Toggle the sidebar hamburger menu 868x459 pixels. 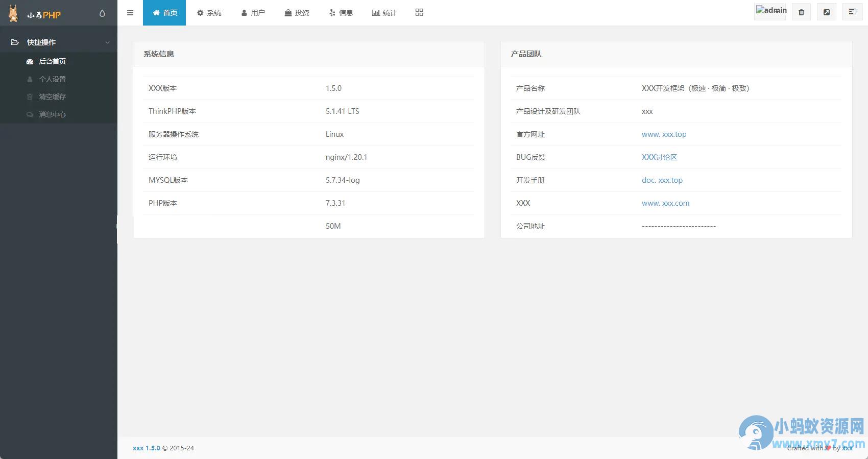coord(130,13)
